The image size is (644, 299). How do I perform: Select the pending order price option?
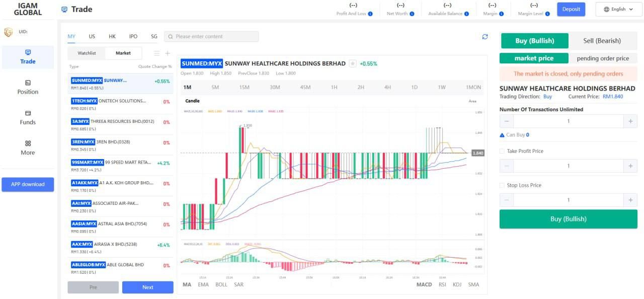(x=603, y=58)
